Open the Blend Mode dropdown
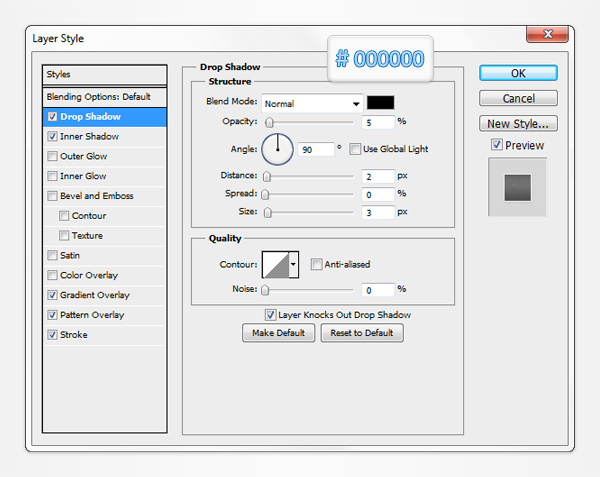 (312, 103)
